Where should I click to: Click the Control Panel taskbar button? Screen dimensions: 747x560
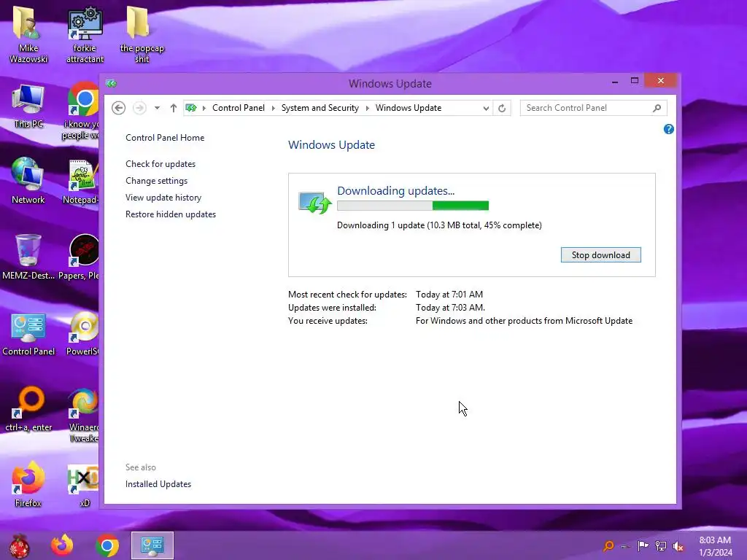(x=152, y=545)
